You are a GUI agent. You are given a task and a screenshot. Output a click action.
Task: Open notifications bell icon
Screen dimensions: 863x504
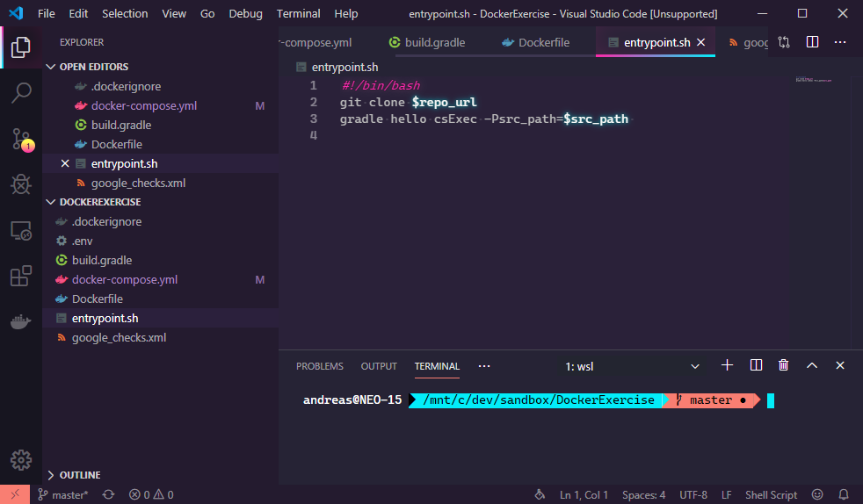tap(843, 494)
